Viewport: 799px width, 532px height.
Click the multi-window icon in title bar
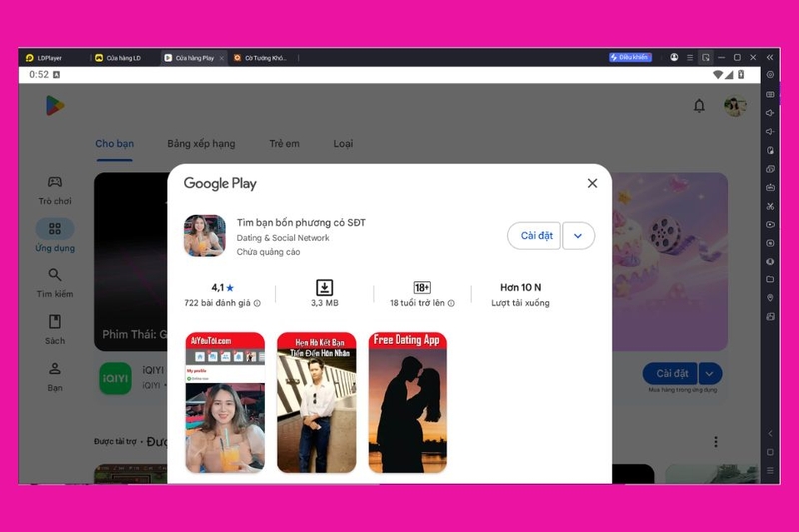click(x=706, y=58)
